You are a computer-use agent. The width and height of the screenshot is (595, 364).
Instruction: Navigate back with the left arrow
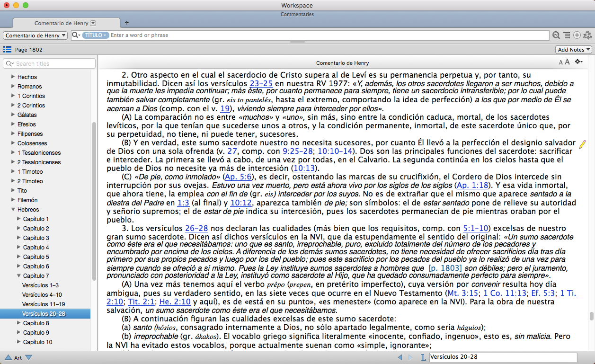click(x=400, y=357)
